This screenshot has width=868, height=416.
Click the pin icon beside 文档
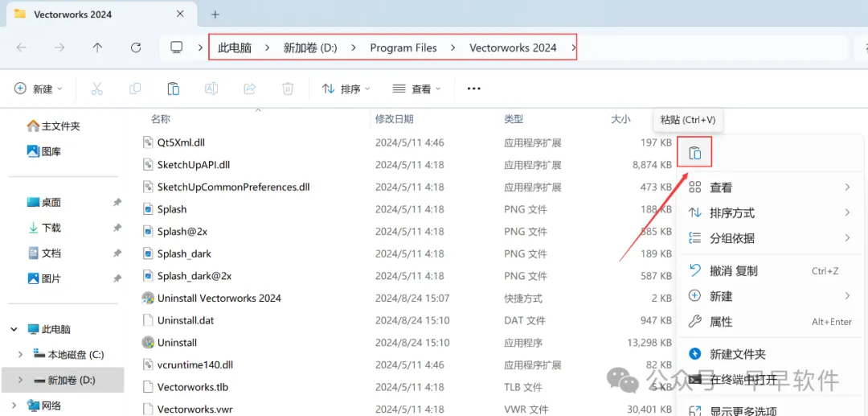(117, 253)
